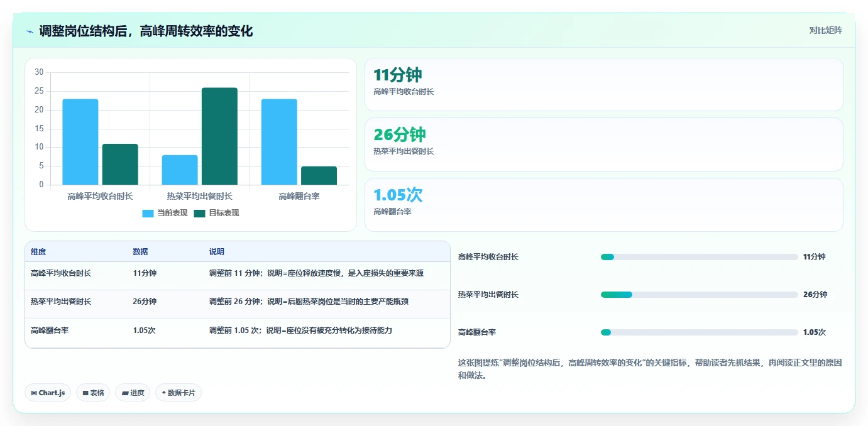Click the 调整前 1.05 次 description cell
This screenshot has height=426, width=868.
(x=300, y=330)
